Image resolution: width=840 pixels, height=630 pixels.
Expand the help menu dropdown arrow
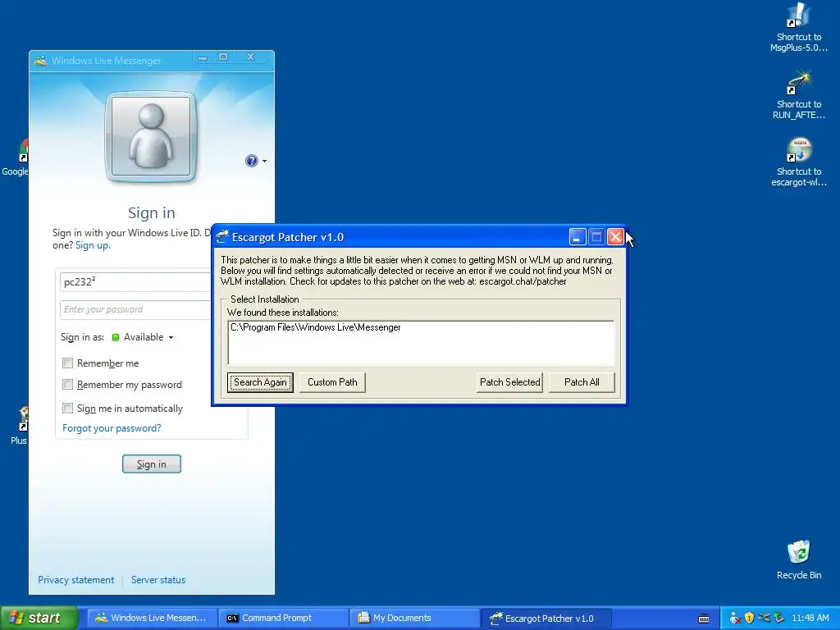pyautogui.click(x=264, y=162)
